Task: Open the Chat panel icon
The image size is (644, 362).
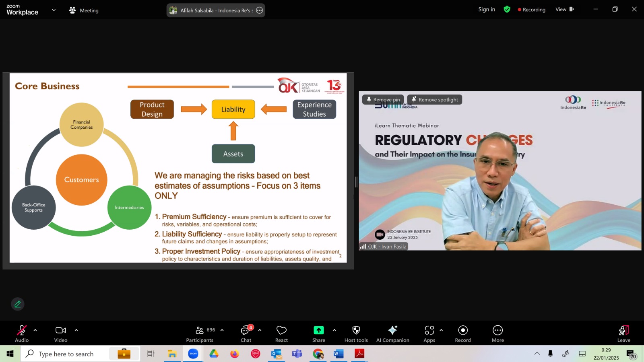Action: click(245, 330)
